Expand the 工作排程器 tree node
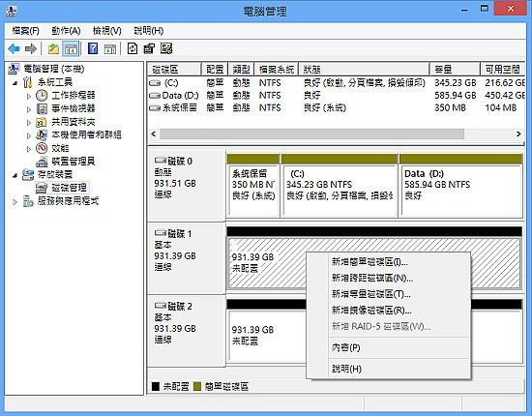 [29, 96]
